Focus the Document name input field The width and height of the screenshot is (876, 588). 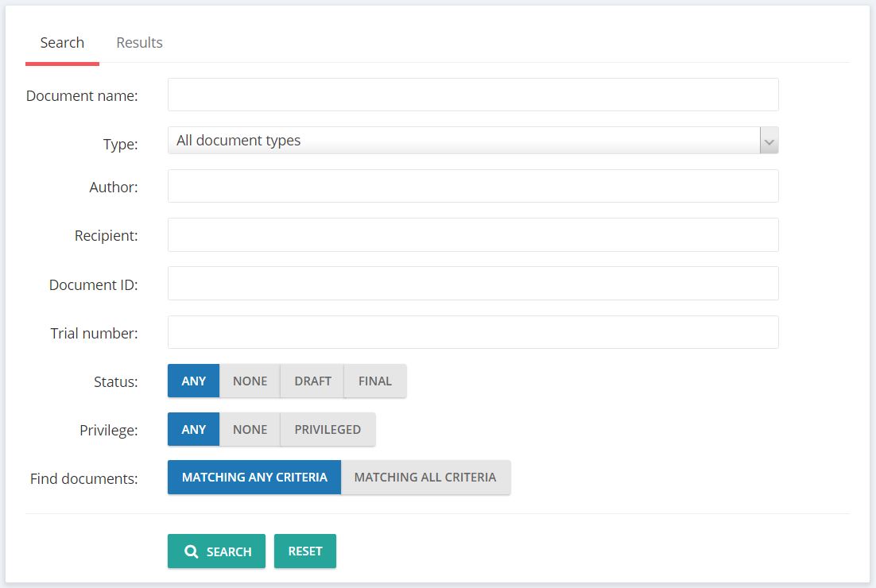pyautogui.click(x=473, y=95)
